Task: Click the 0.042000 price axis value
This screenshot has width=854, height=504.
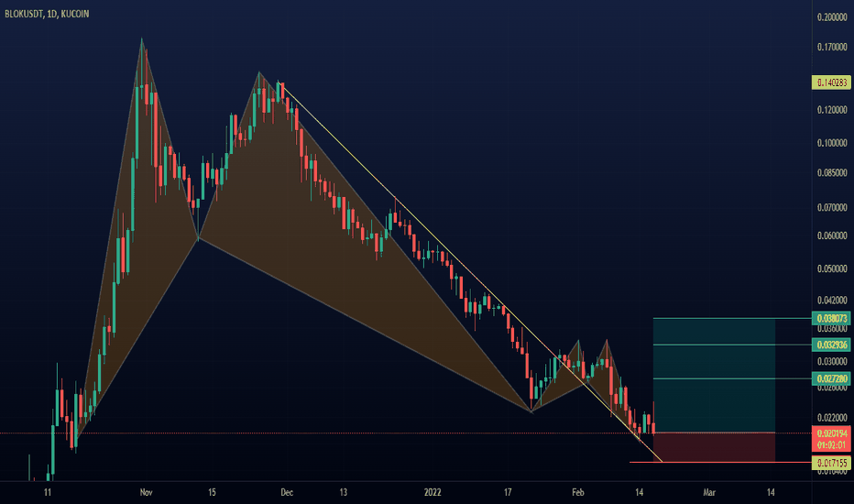Action: tap(832, 301)
